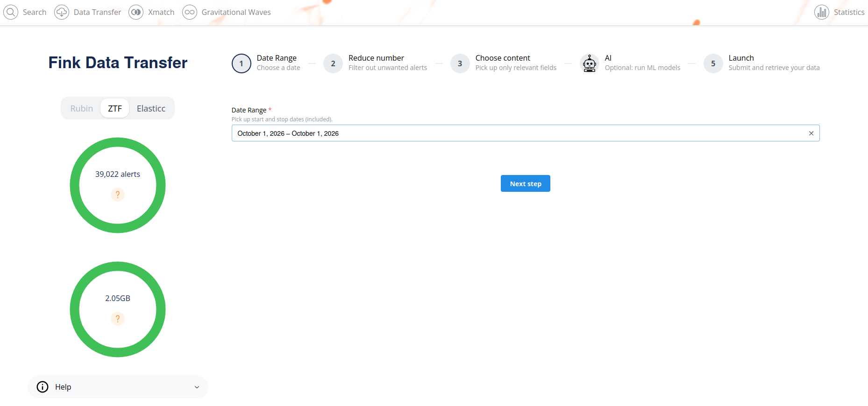Click the step 2 Reduce number circle
The width and height of the screenshot is (868, 406).
tap(333, 63)
